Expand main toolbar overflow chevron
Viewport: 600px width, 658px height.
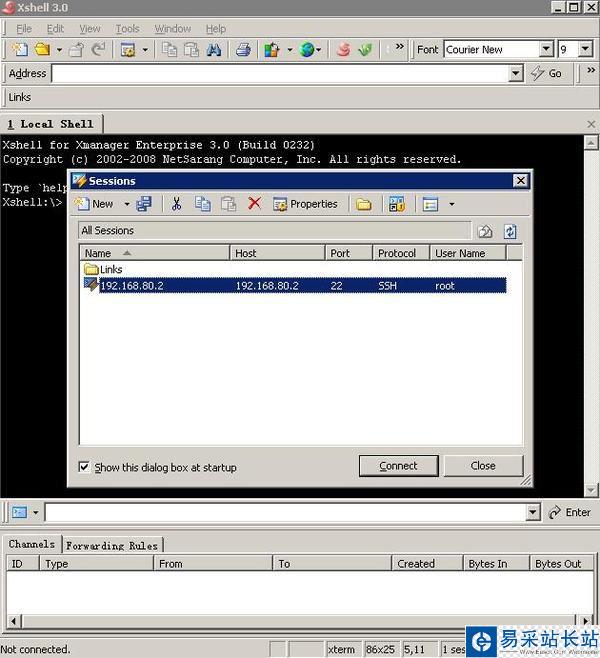[x=400, y=46]
